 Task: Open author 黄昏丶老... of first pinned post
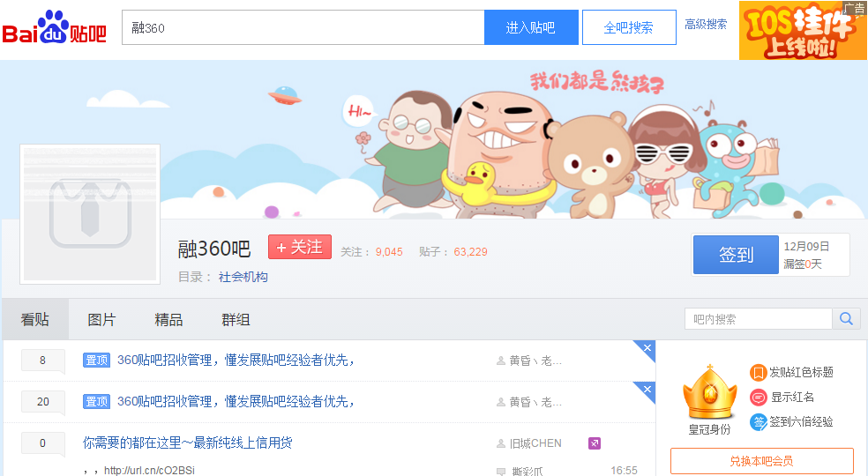535,361
